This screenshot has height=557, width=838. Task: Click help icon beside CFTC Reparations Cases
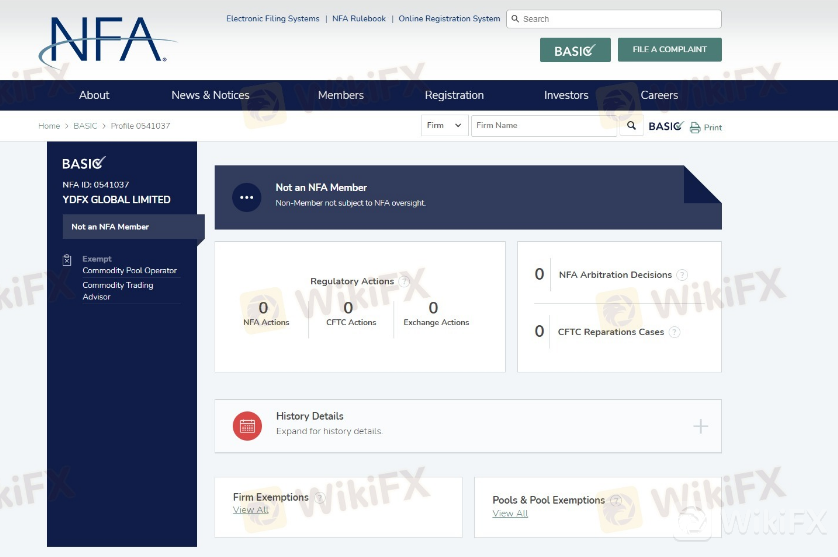tap(674, 332)
